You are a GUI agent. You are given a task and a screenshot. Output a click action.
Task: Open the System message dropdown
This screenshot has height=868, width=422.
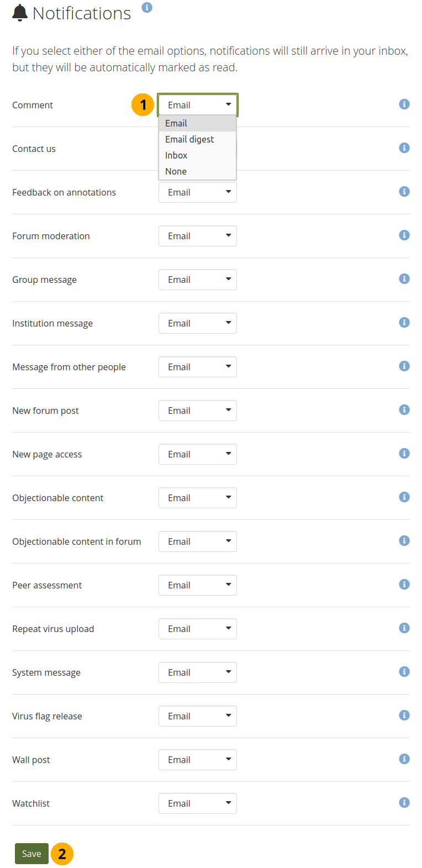[x=197, y=672]
